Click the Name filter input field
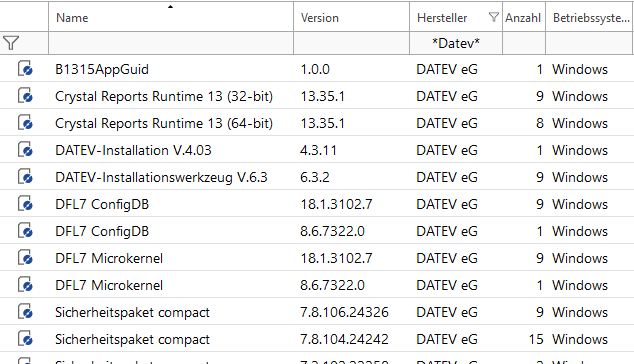Viewport: 634px width, 364px height. coord(171,43)
